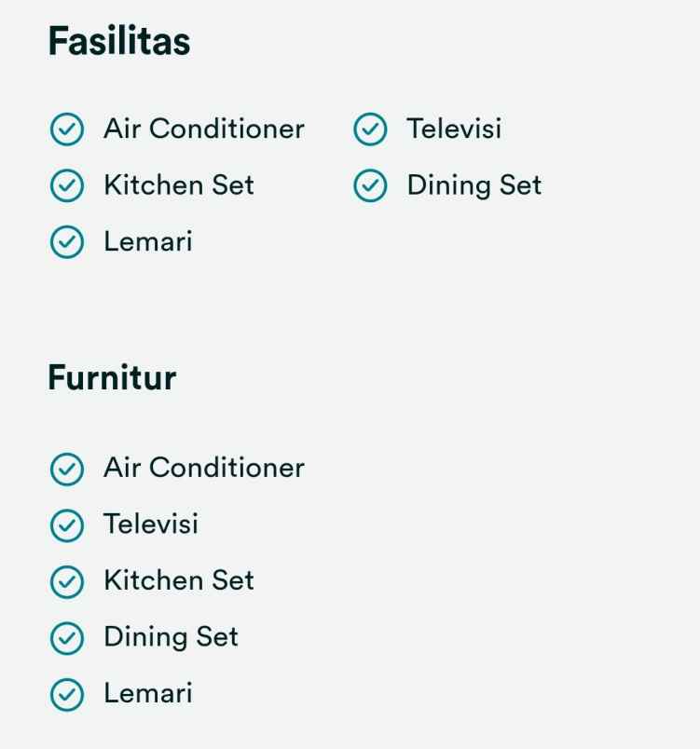Screen dimensions: 700x749
Task: Click Lemari text in Fasilitas list
Action: pyautogui.click(x=148, y=242)
